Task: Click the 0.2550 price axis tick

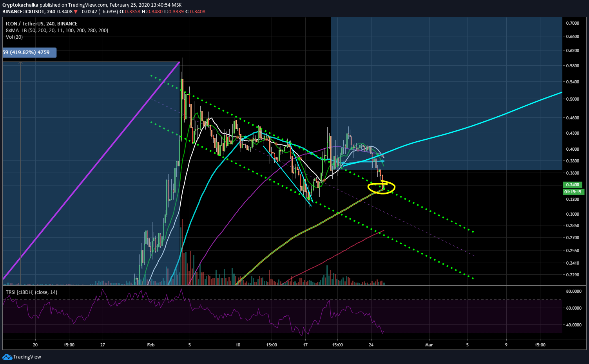Action: [x=573, y=250]
